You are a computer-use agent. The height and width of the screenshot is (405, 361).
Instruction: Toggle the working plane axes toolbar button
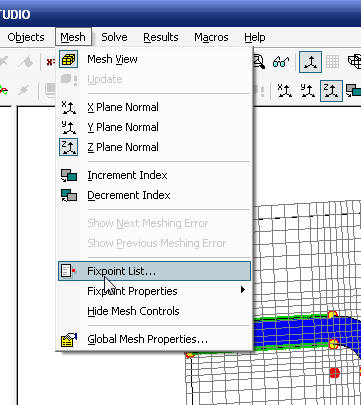coord(310,62)
